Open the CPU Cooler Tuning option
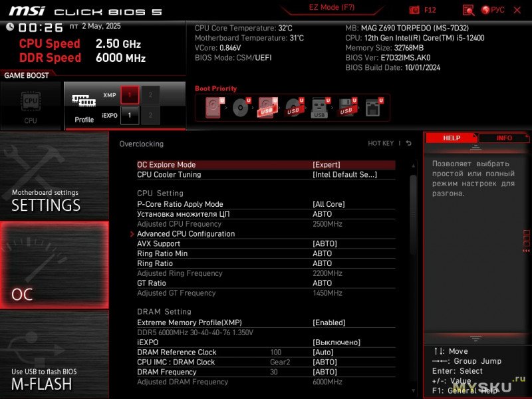The height and width of the screenshot is (399, 532). (266, 175)
